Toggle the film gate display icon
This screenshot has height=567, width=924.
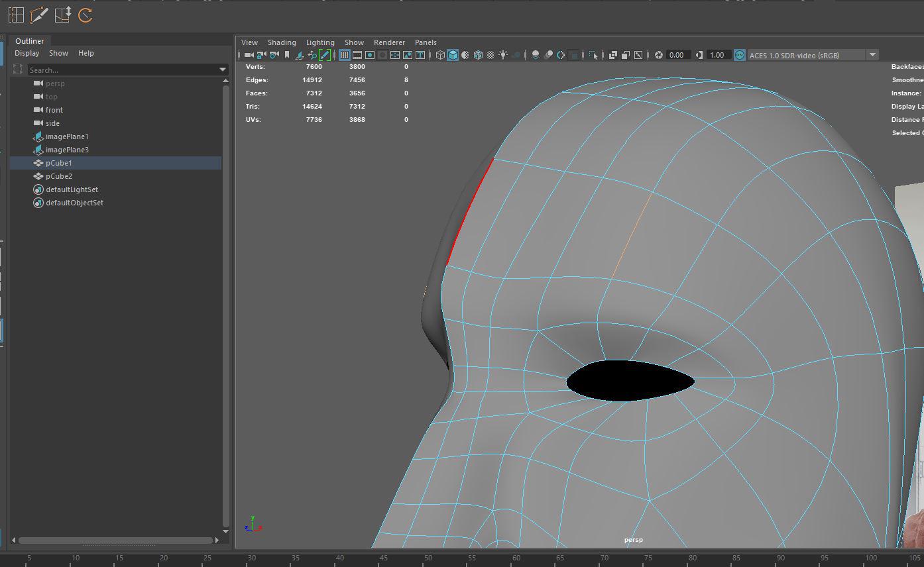(357, 55)
